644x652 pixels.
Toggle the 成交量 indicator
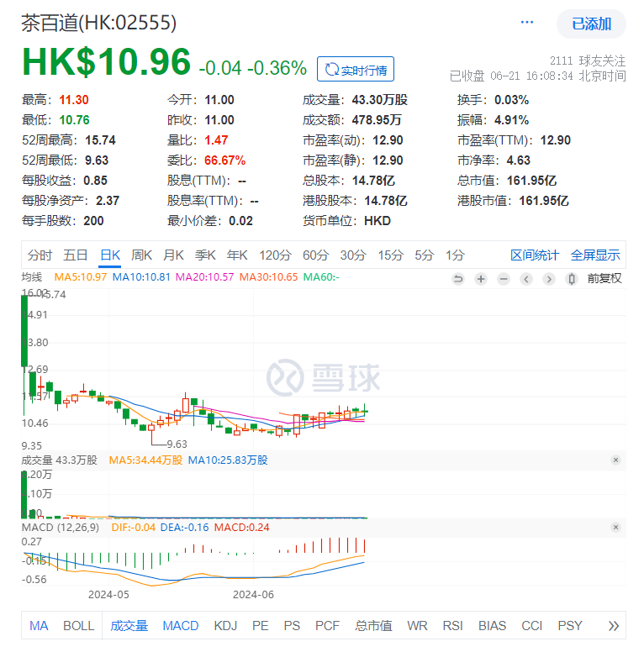click(x=129, y=626)
